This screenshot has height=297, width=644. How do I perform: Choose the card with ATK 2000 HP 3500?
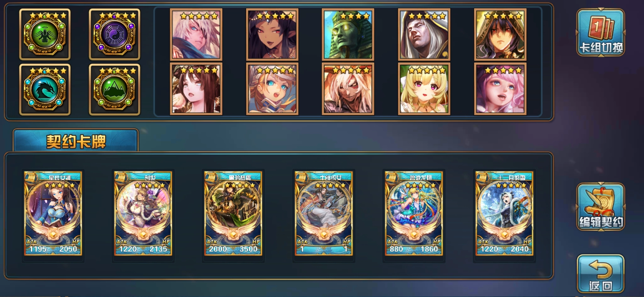pos(233,213)
